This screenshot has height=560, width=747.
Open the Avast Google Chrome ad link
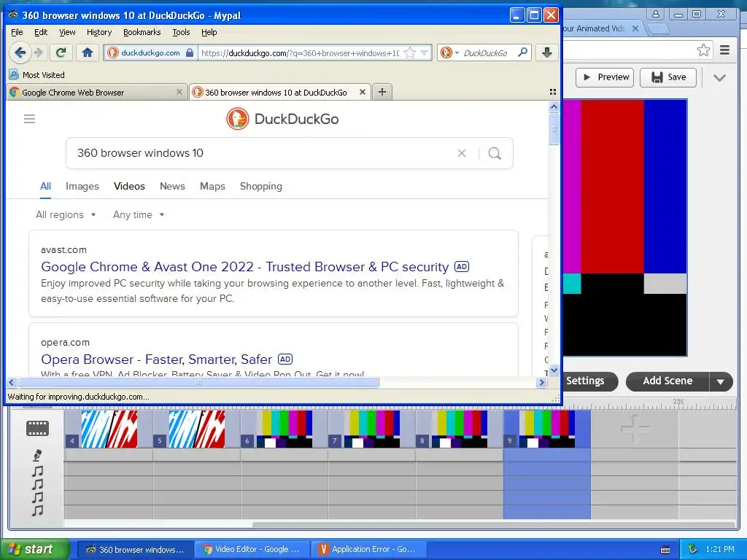[245, 267]
